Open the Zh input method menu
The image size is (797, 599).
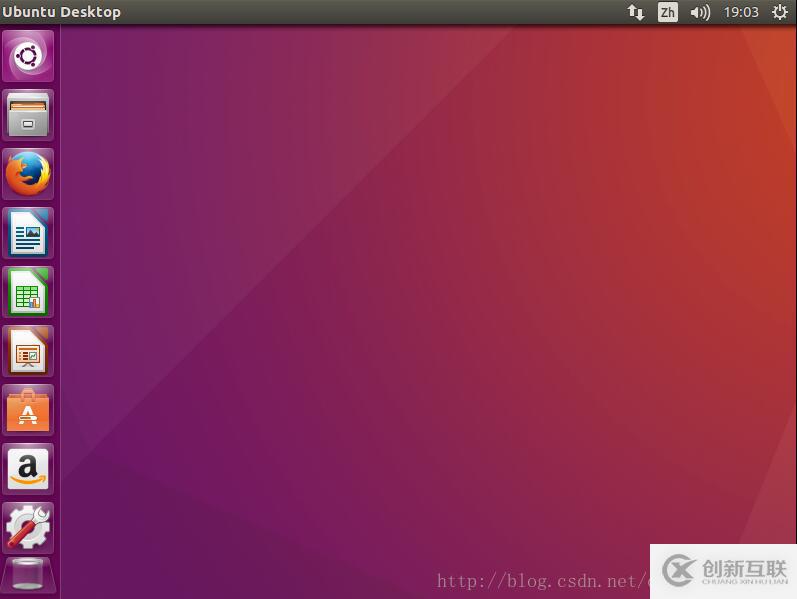tap(667, 12)
